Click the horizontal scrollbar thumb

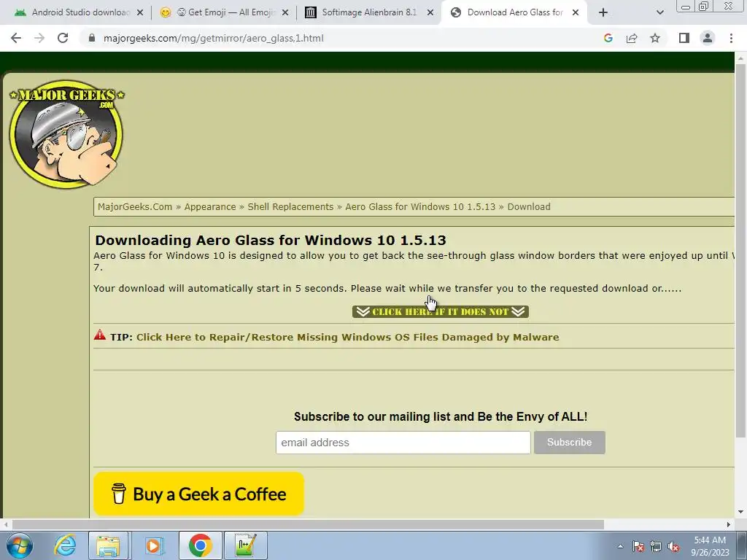pyautogui.click(x=308, y=524)
